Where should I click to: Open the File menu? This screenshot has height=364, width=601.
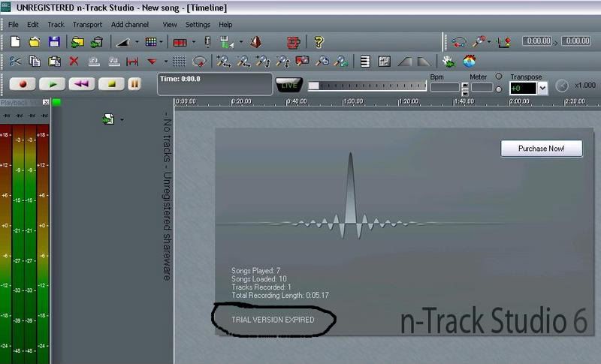pos(14,25)
